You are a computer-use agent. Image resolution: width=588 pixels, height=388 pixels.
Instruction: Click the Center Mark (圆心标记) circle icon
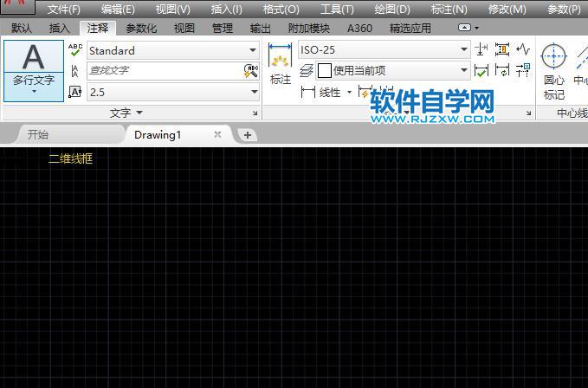553,56
